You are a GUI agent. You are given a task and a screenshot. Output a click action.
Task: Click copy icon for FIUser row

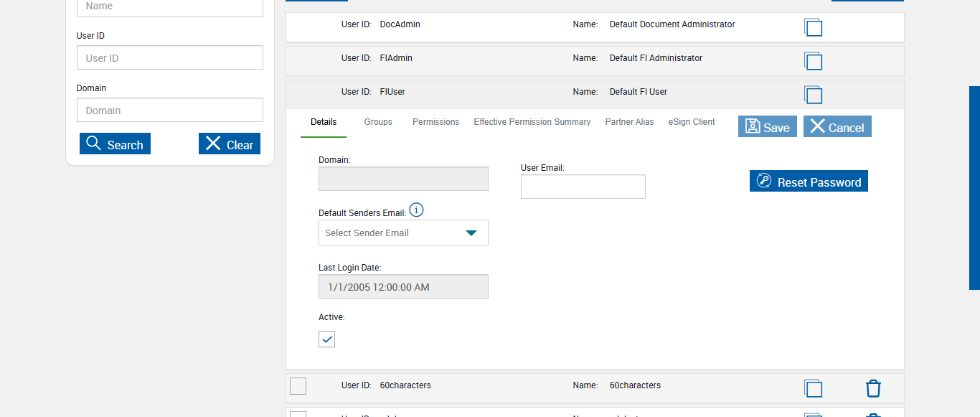pyautogui.click(x=813, y=95)
